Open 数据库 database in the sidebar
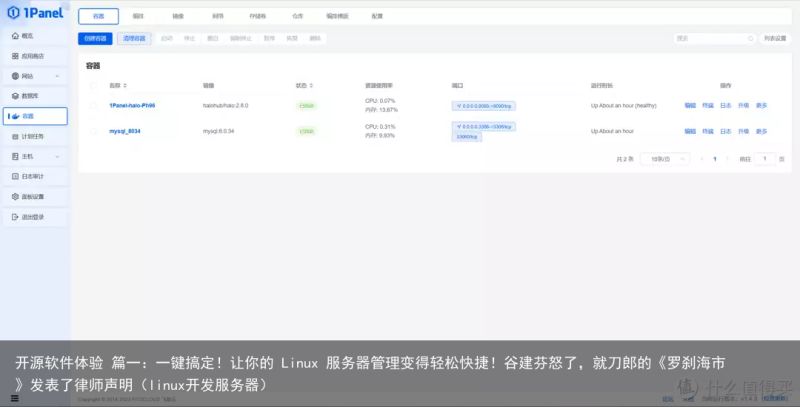 (35, 96)
